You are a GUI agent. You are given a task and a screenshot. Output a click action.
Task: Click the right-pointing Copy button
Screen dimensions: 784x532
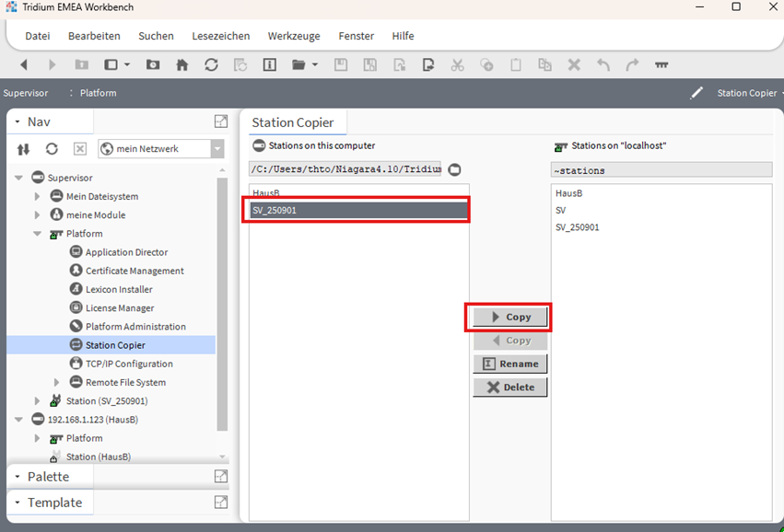pyautogui.click(x=510, y=318)
